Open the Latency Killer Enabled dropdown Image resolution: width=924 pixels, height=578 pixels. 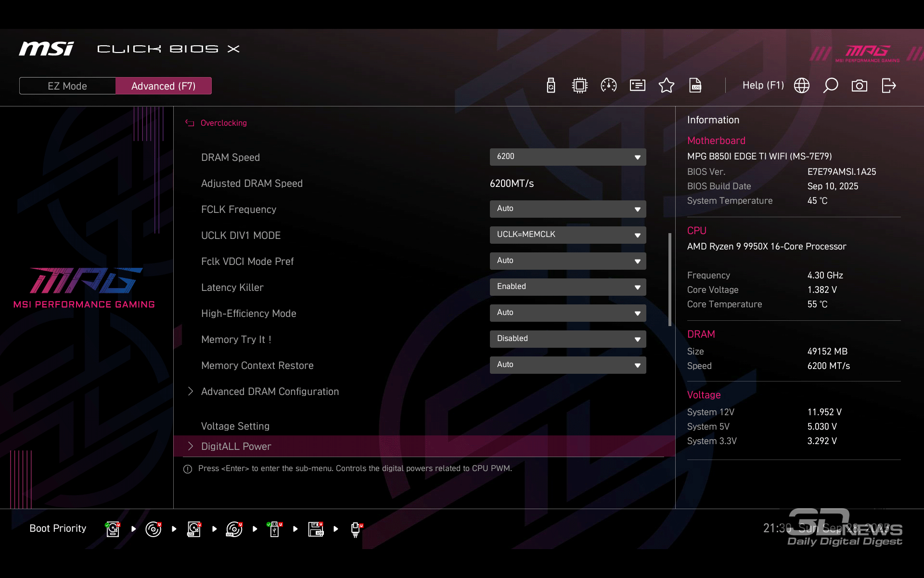point(568,287)
